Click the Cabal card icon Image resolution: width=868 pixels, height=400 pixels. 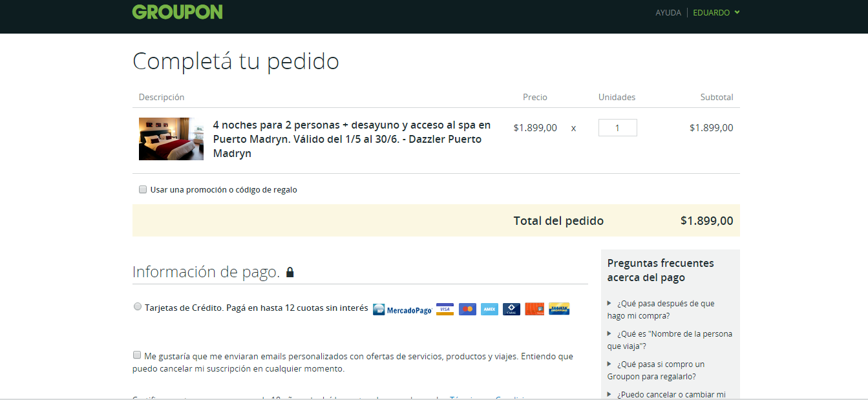tap(511, 309)
